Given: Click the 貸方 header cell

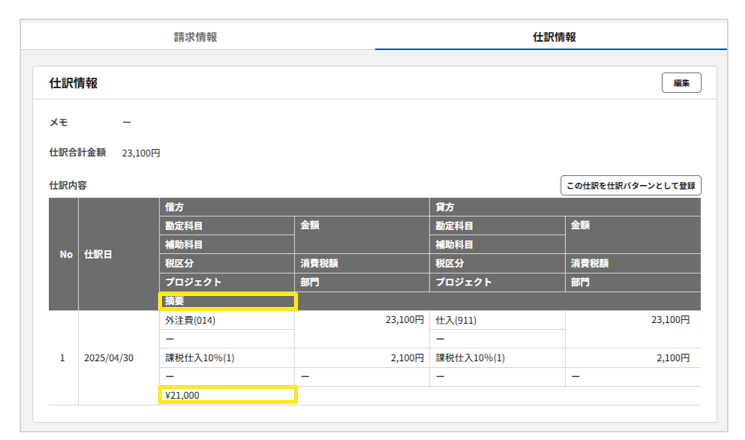Looking at the screenshot, I should pos(445,207).
